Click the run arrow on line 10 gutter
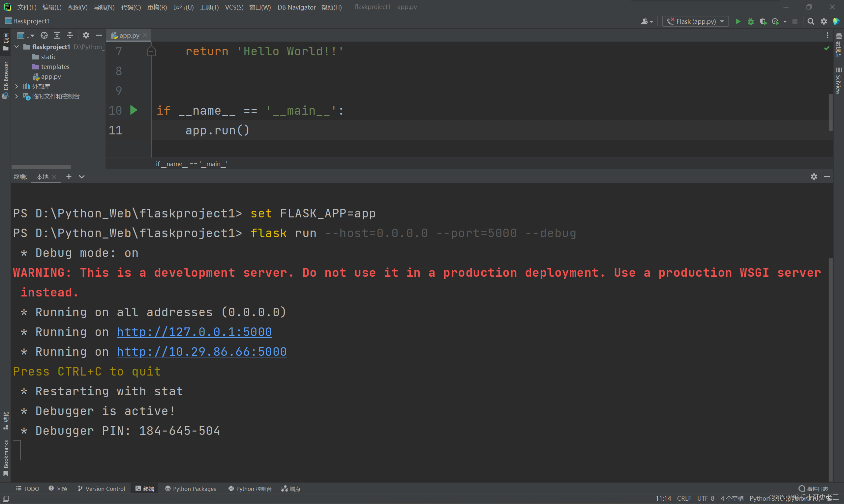Viewport: 844px width, 504px height. pyautogui.click(x=134, y=110)
